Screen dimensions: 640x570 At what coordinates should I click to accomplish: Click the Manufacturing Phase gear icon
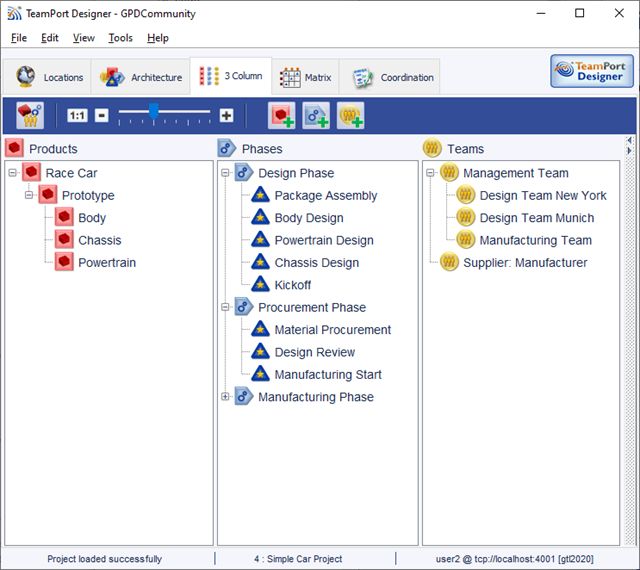coord(244,396)
